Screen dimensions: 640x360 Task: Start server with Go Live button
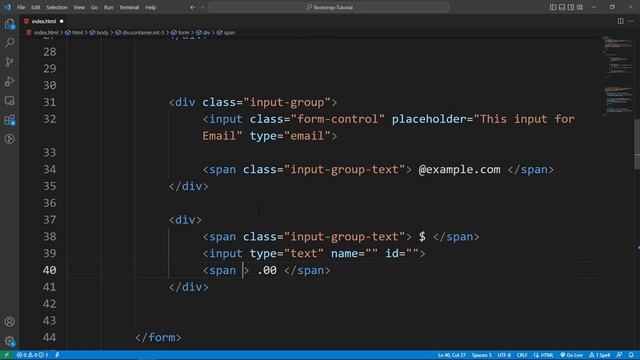571,355
